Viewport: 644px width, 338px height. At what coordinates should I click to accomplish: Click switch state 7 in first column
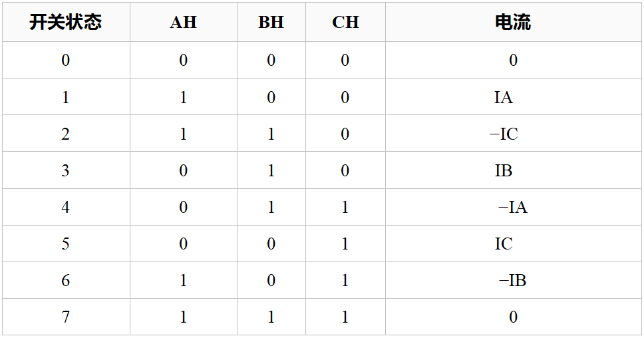tap(66, 317)
